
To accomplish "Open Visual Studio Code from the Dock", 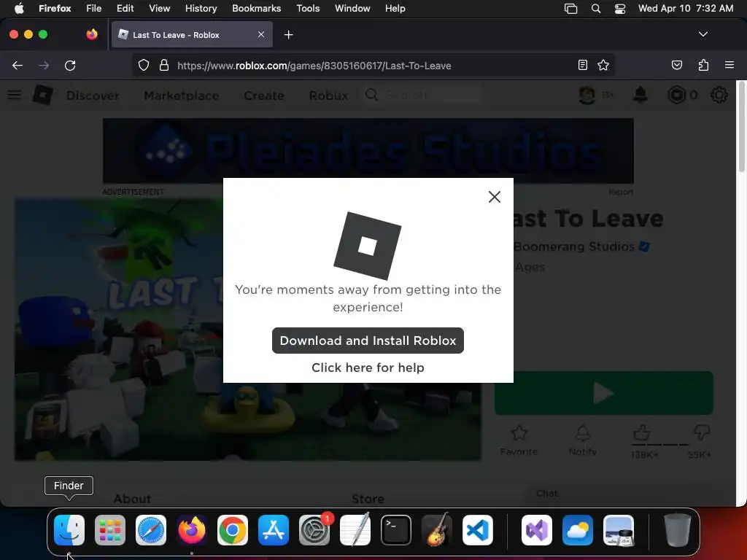I will pyautogui.click(x=477, y=530).
